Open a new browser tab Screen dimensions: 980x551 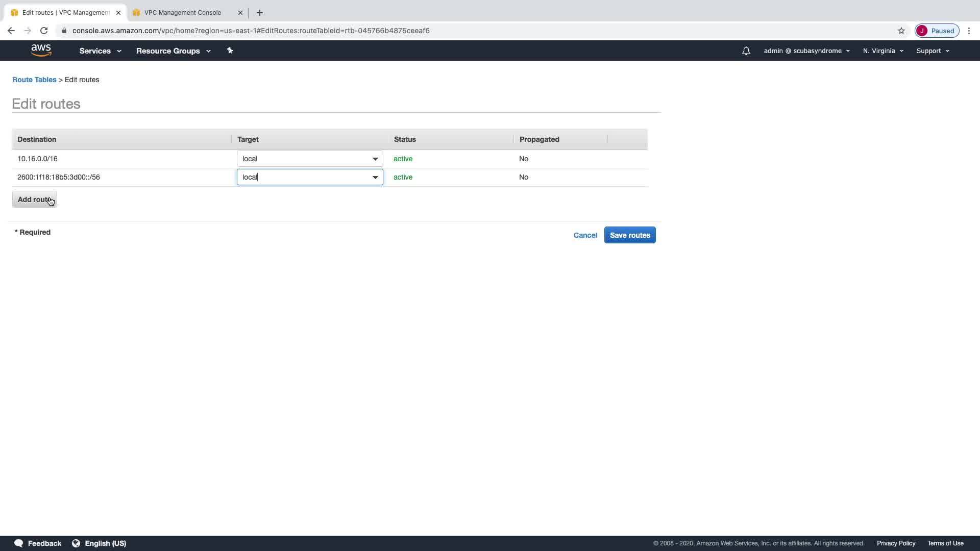[260, 13]
